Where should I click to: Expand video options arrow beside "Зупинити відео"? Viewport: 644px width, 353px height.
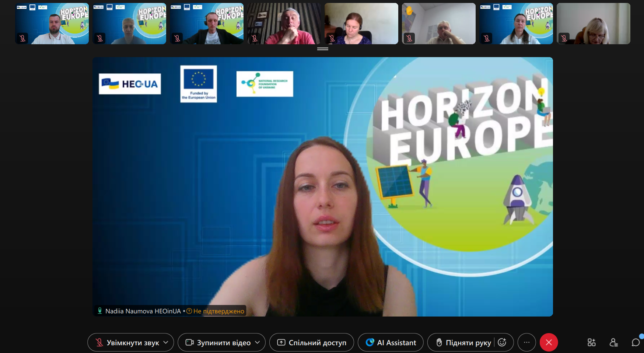pyautogui.click(x=258, y=343)
